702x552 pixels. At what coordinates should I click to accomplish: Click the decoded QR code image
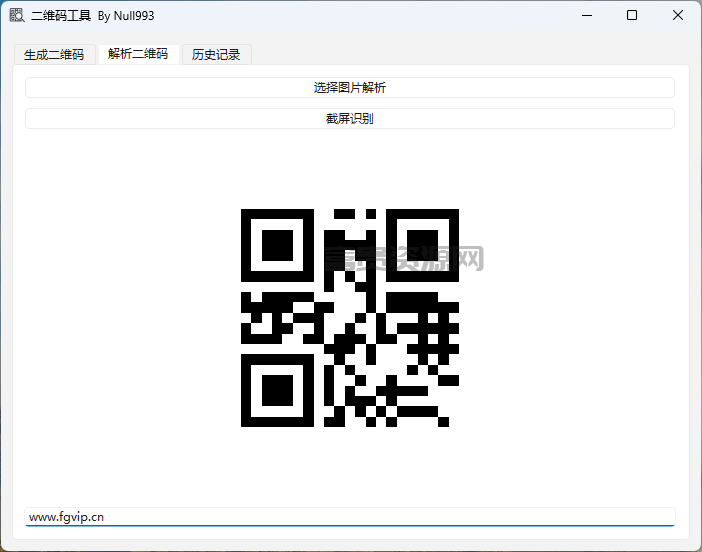(350, 318)
